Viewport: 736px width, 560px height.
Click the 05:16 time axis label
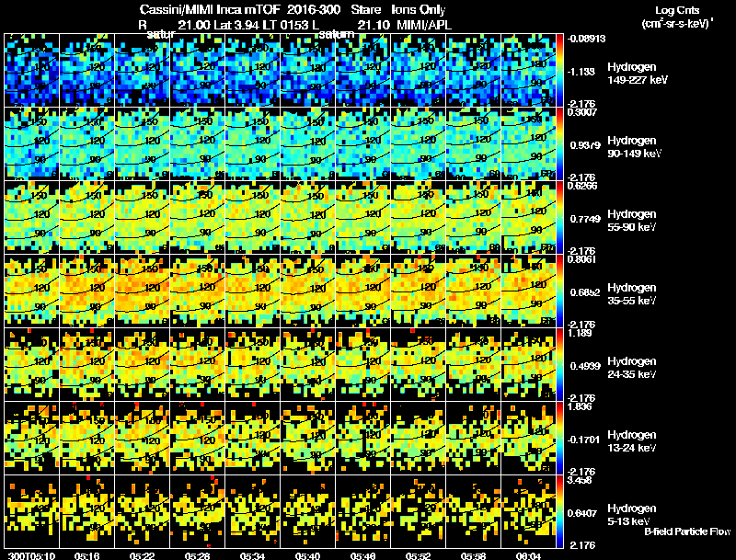coord(86,555)
